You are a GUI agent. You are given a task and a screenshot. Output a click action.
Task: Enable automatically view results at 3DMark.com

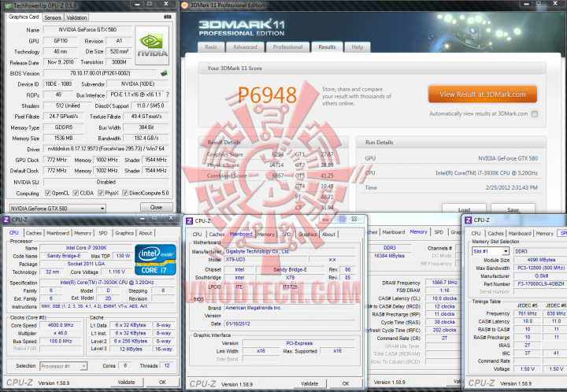535,114
